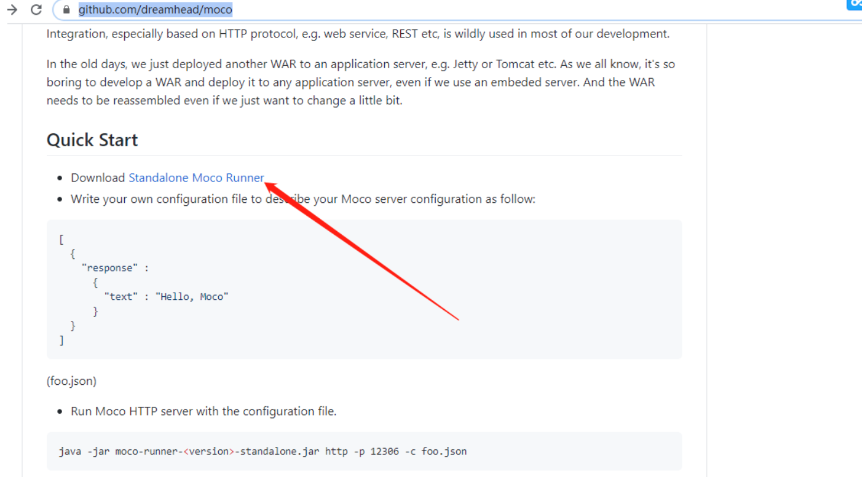Click the "response" key in JSON block
Screen dimensions: 868x477
tap(110, 268)
